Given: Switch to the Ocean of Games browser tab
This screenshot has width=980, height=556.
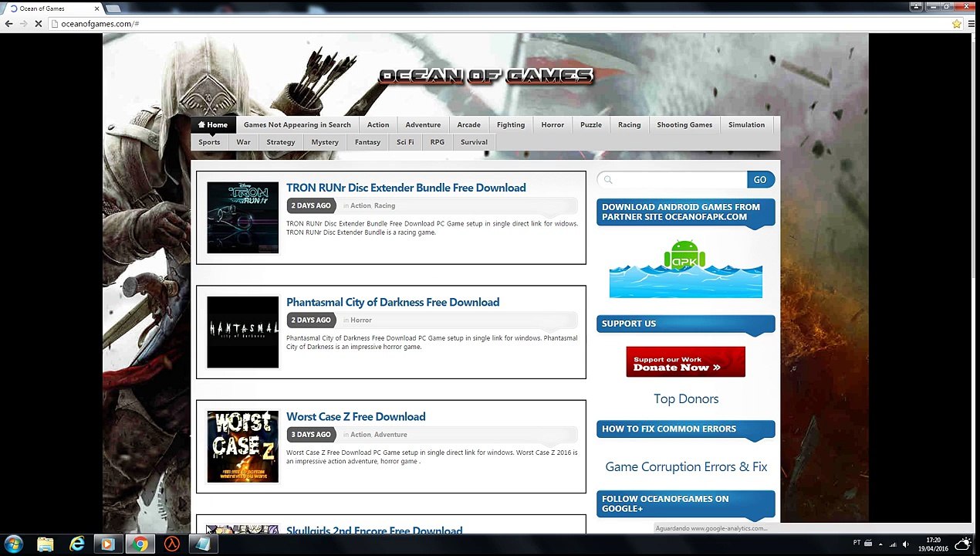Looking at the screenshot, I should tap(52, 8).
